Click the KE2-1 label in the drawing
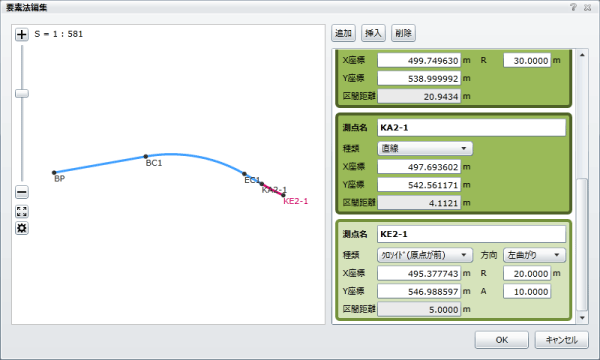The width and height of the screenshot is (600, 360). (x=295, y=201)
